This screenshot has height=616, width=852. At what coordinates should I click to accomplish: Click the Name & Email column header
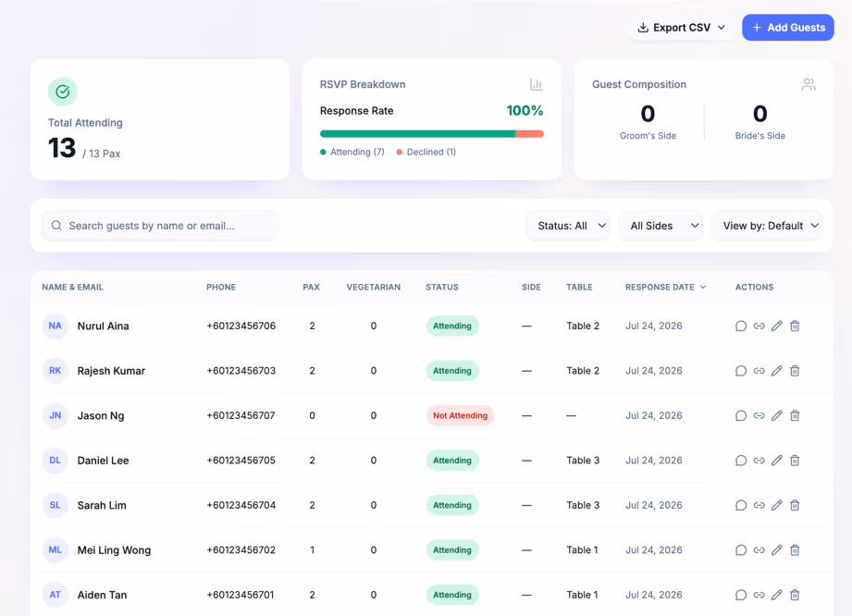[x=72, y=287]
